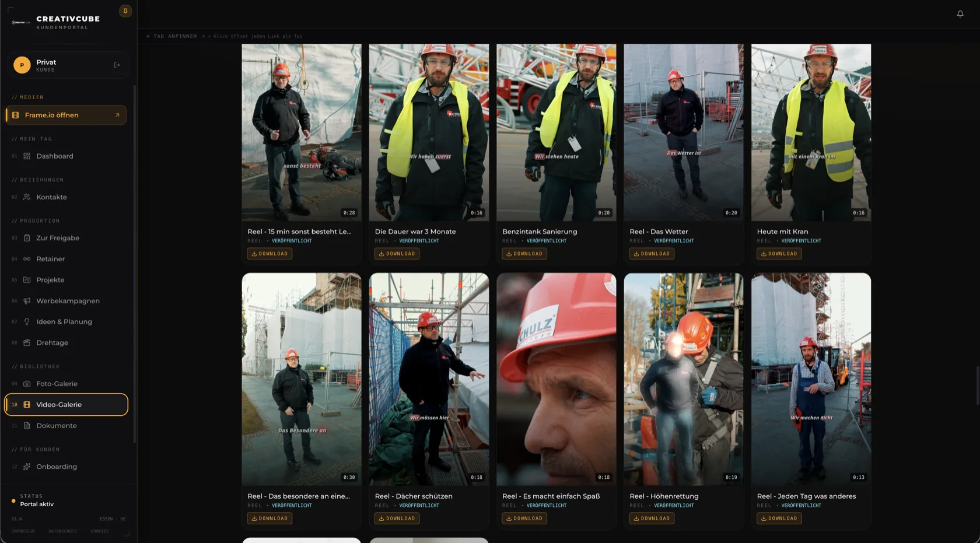The image size is (980, 543).
Task: Open the Impressum footer link
Action: (x=23, y=531)
